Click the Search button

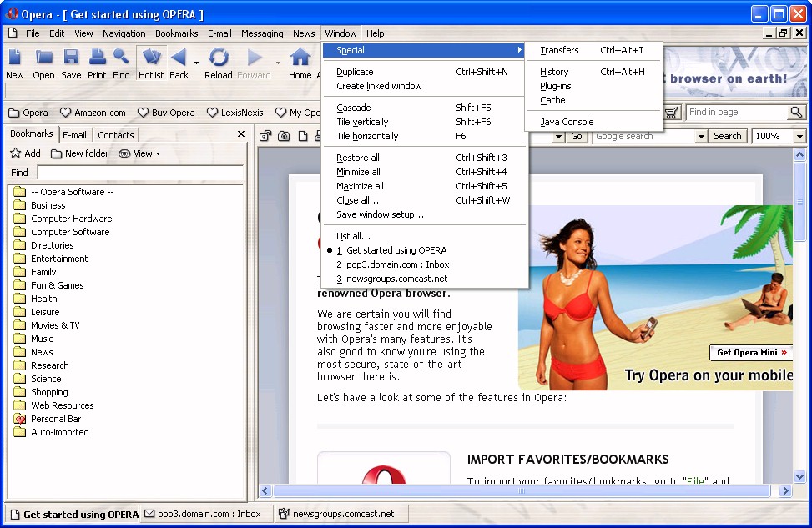[x=727, y=136]
